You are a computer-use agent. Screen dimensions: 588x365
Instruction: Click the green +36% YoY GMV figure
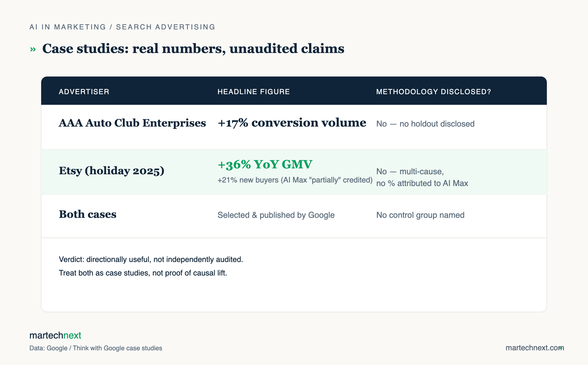point(265,164)
